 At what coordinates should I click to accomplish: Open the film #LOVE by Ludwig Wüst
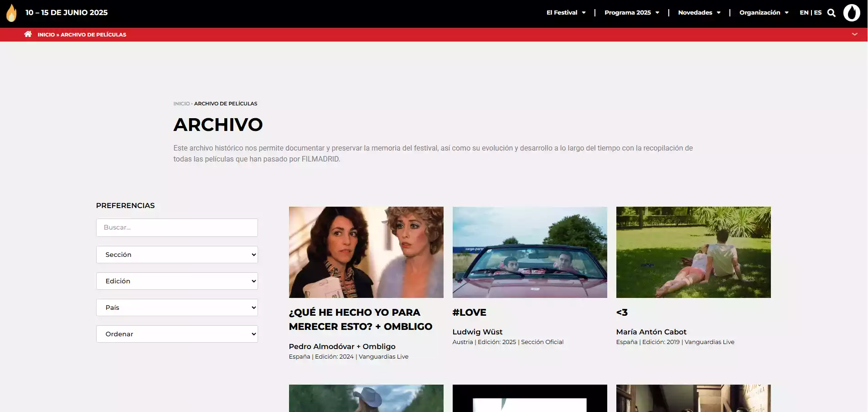point(470,312)
